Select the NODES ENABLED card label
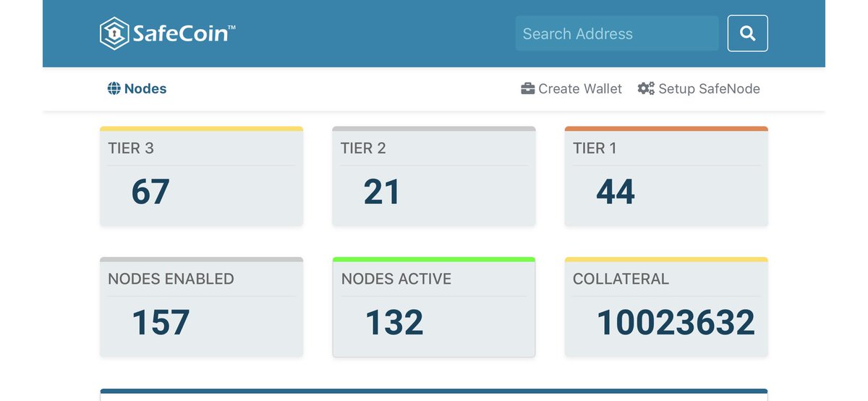The height and width of the screenshot is (401, 868). [171, 279]
